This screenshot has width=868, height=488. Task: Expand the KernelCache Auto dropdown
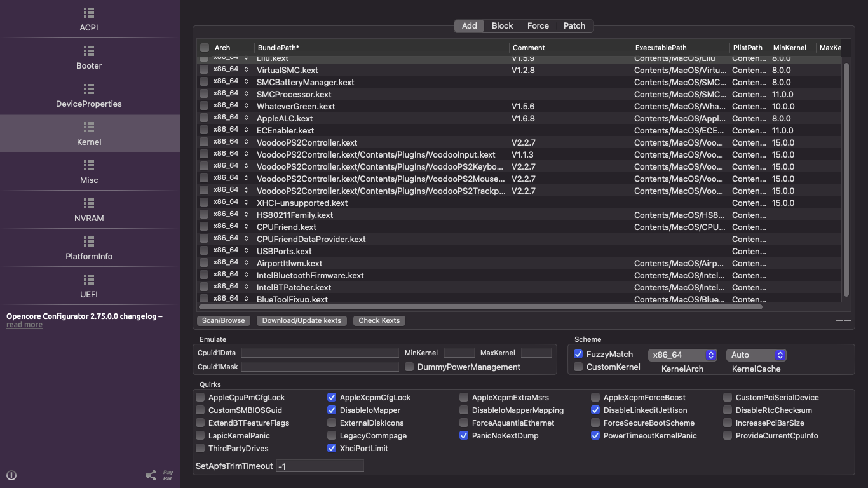click(x=756, y=355)
